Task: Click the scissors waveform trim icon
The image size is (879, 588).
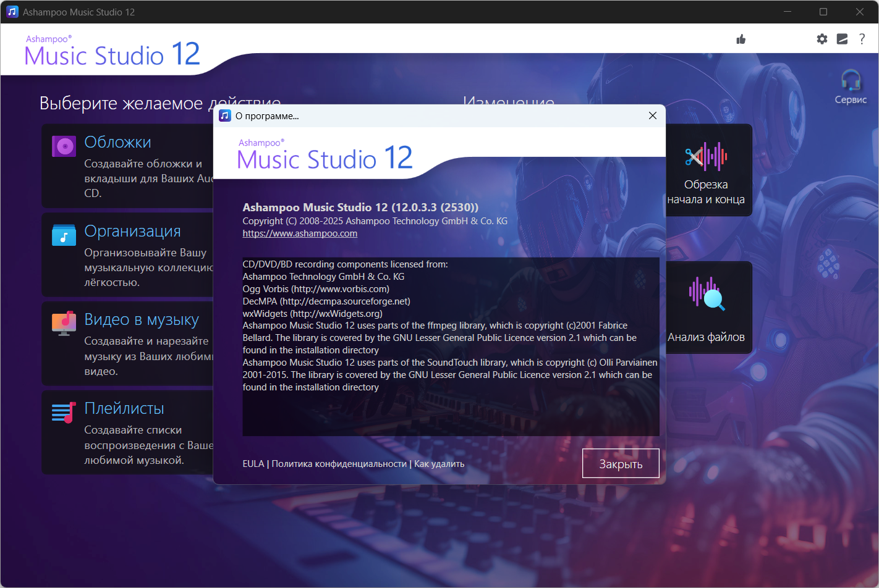Action: coord(706,157)
